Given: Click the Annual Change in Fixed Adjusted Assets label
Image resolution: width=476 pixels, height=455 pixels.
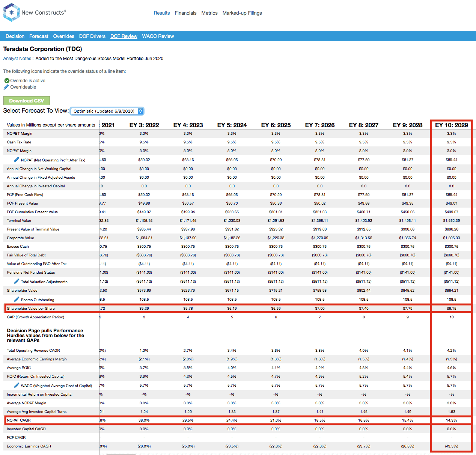Looking at the screenshot, I should pos(41,178).
